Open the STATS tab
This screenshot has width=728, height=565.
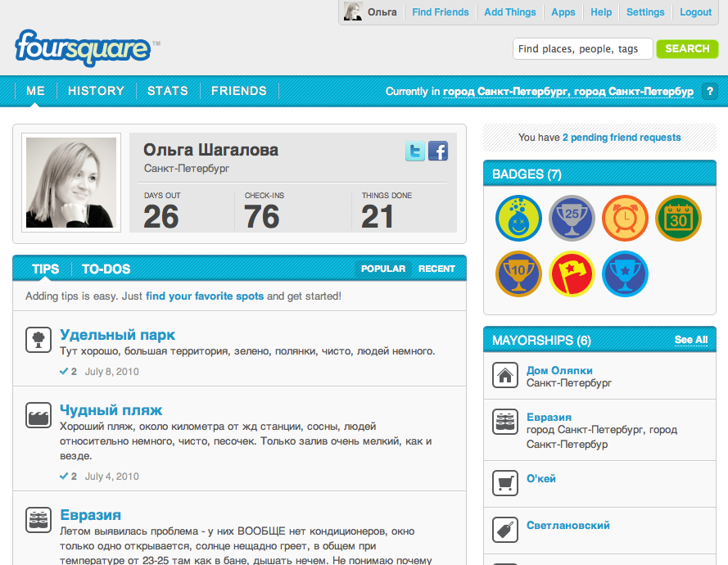(x=168, y=91)
